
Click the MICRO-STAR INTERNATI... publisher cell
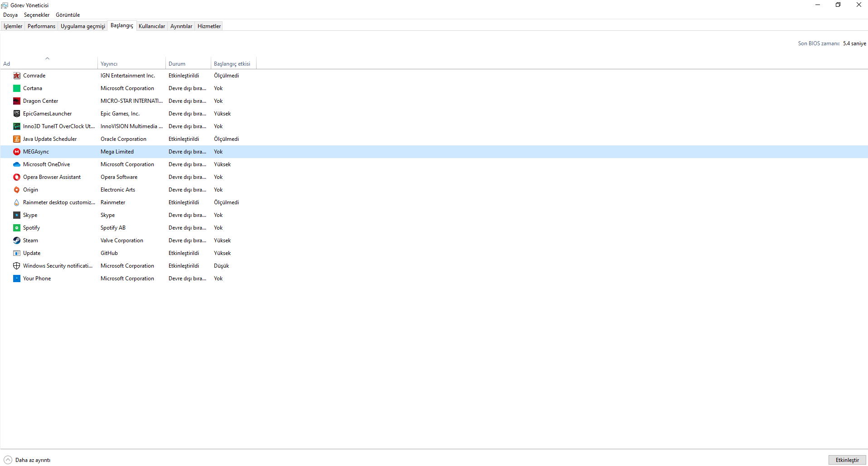[x=131, y=101]
